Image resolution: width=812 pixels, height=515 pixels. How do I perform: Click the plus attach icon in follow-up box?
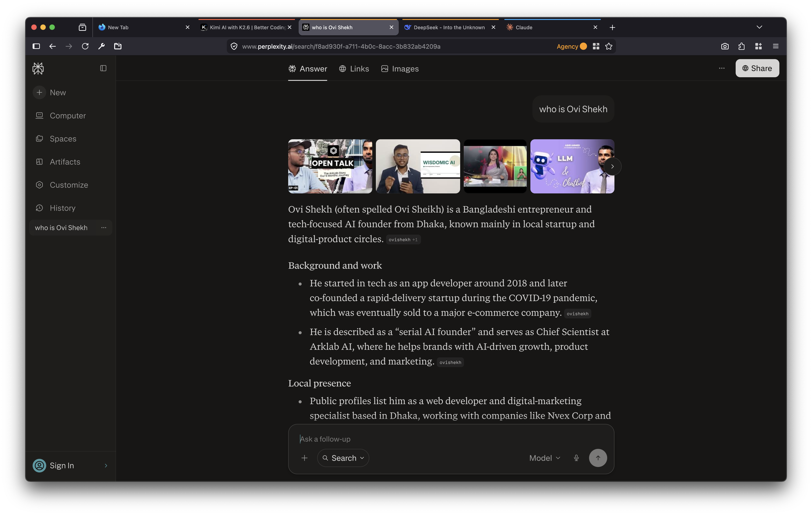[304, 458]
